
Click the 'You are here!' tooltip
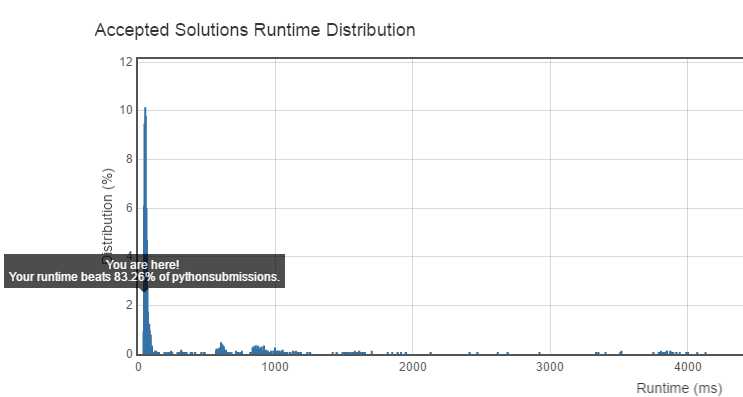point(145,271)
